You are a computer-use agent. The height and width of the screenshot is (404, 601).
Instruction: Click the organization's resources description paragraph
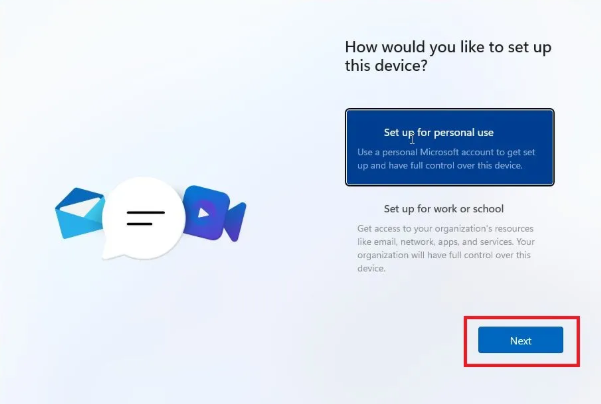click(x=446, y=248)
